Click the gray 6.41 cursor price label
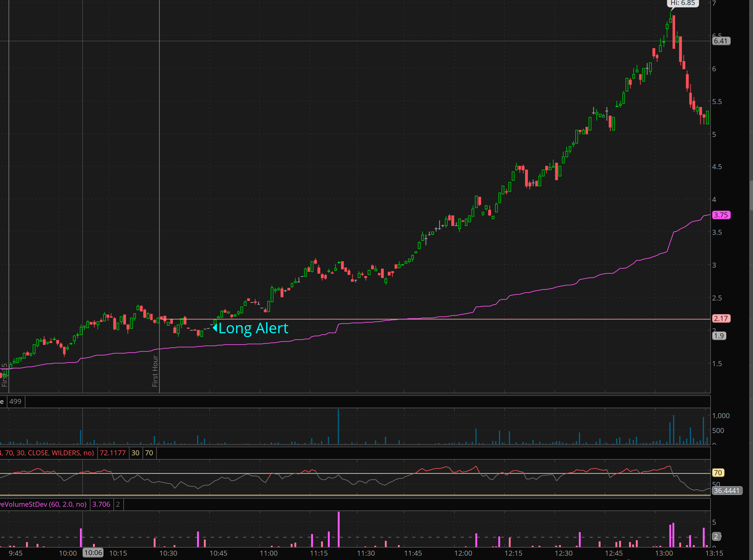This screenshot has height=560, width=753. 721,41
